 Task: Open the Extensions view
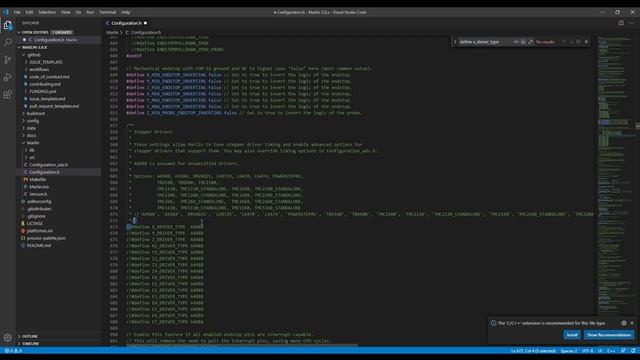tap(8, 95)
